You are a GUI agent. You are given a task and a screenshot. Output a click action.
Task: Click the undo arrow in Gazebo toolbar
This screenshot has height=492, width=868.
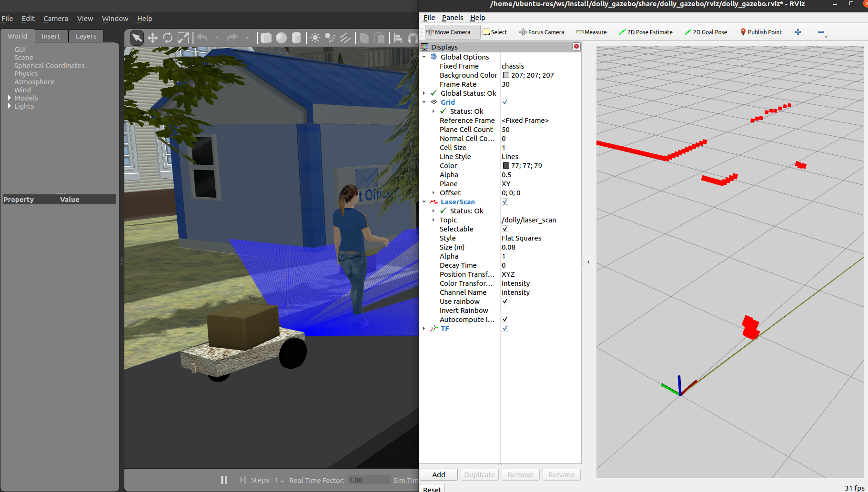(x=202, y=38)
